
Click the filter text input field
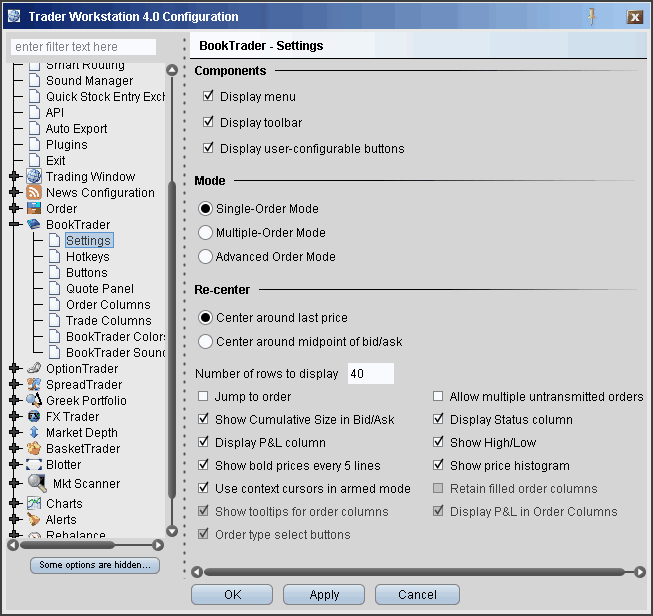click(84, 47)
